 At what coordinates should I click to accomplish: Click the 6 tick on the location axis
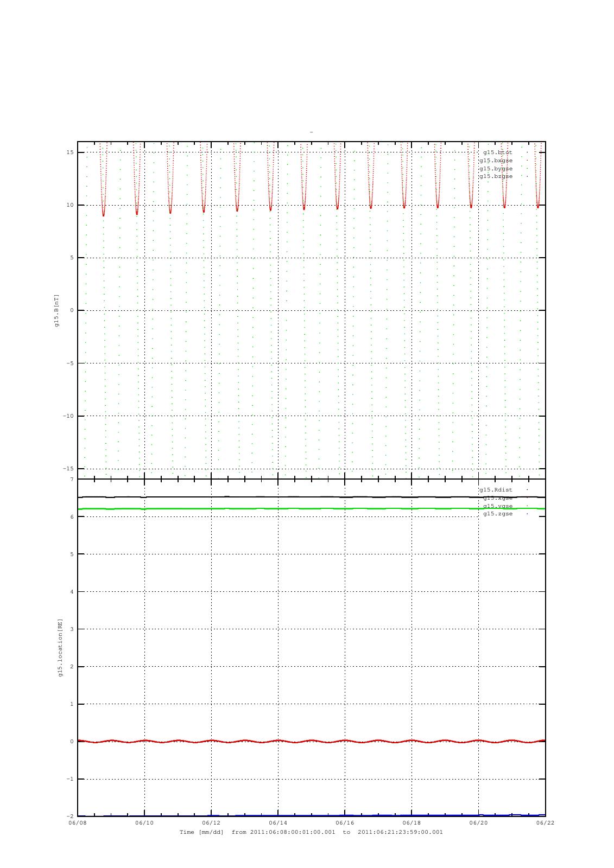tap(72, 517)
